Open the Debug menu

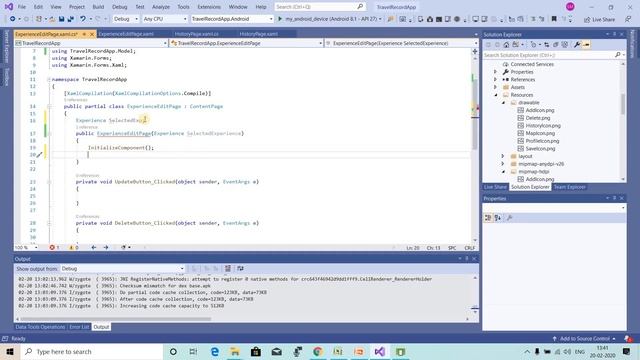pyautogui.click(x=120, y=7)
